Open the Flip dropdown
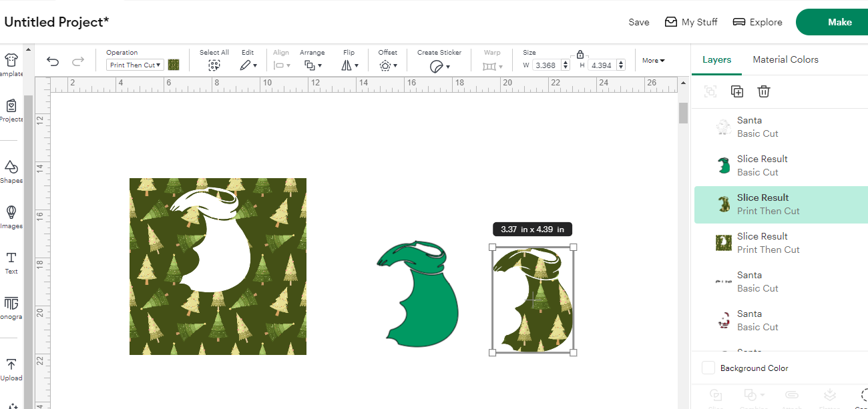Viewport: 868px width, 409px height. 349,65
